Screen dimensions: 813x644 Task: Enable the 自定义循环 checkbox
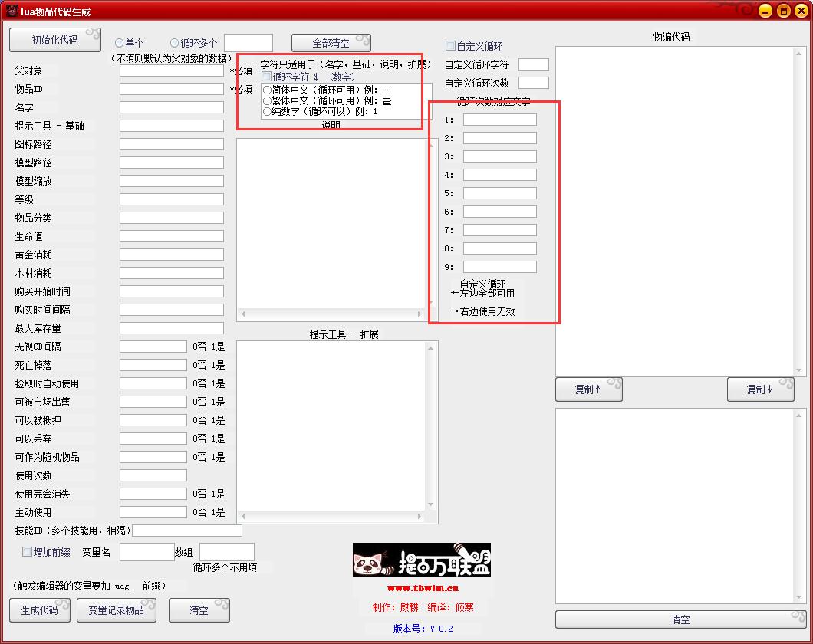tap(451, 45)
